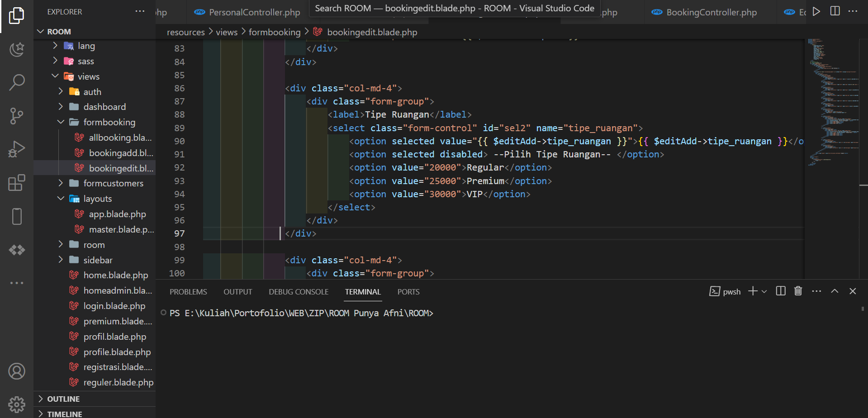Open home.blade.php file
868x418 pixels.
pyautogui.click(x=95, y=275)
